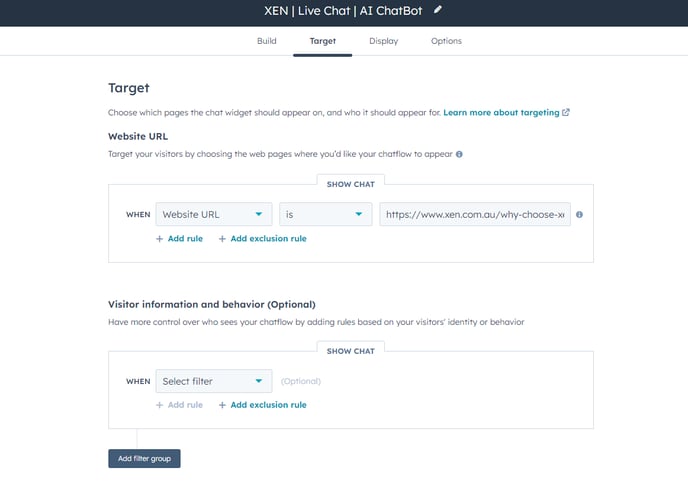Open Learn more about targeting link
This screenshot has width=688, height=487.
[506, 112]
